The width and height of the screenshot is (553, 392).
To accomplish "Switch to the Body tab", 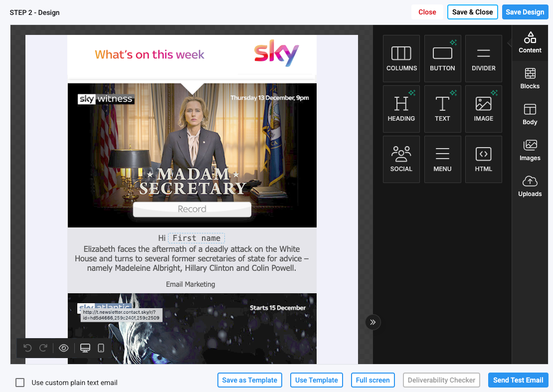I will point(530,115).
